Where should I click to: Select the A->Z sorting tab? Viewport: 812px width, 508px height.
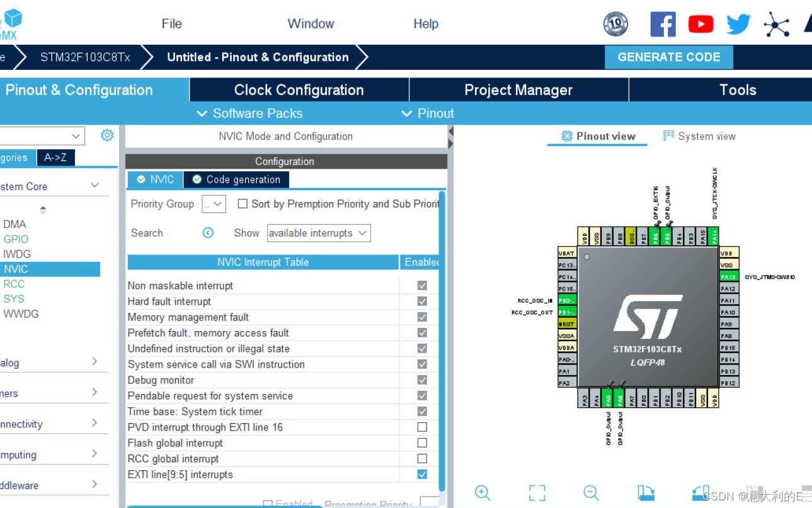(x=55, y=157)
